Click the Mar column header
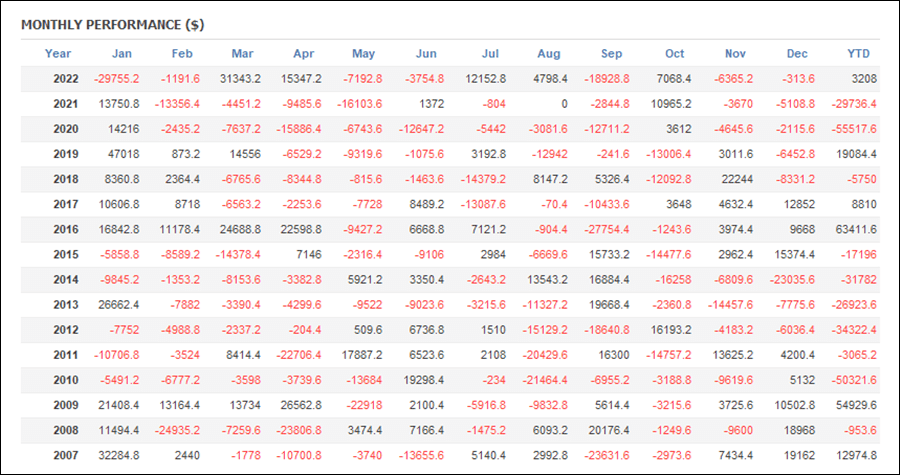 [243, 54]
